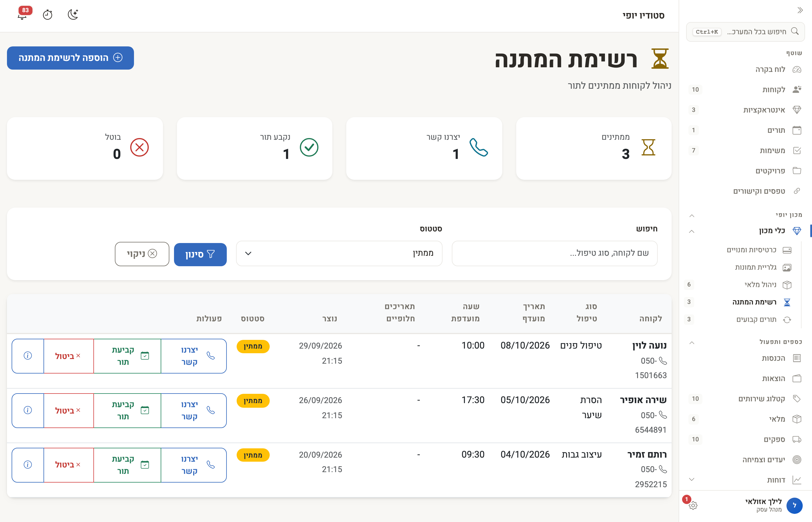
Task: Click יצרנו קשר for נועה לוין
Action: [x=194, y=356]
